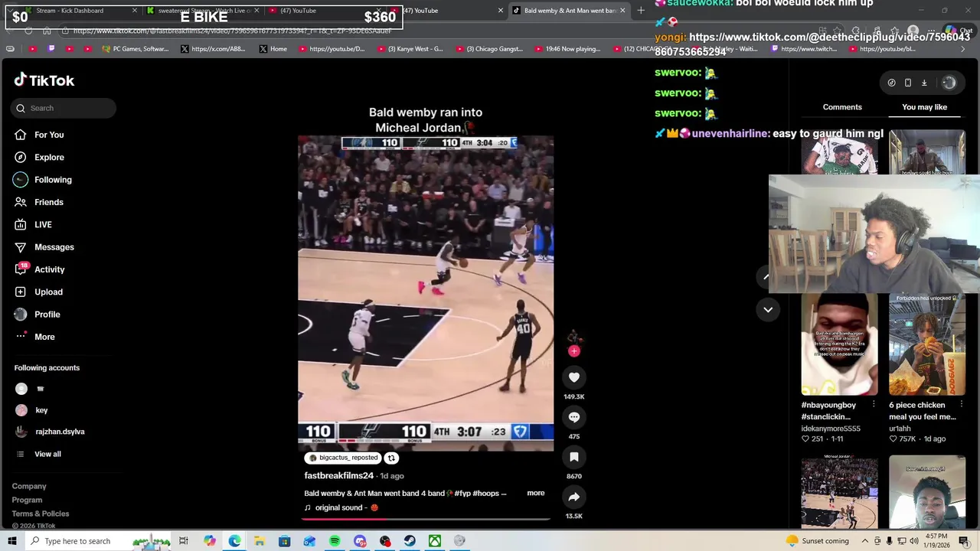Open the Windows Start menu

[x=11, y=541]
